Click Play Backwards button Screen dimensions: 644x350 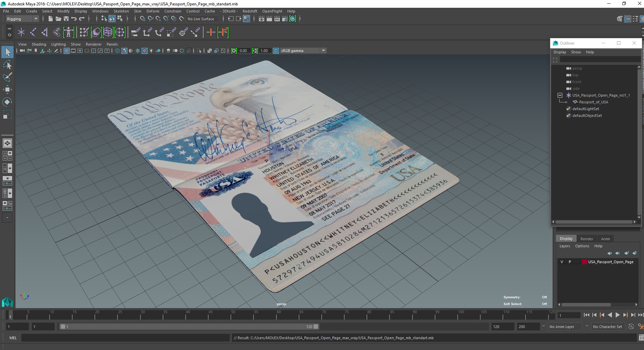pos(610,315)
